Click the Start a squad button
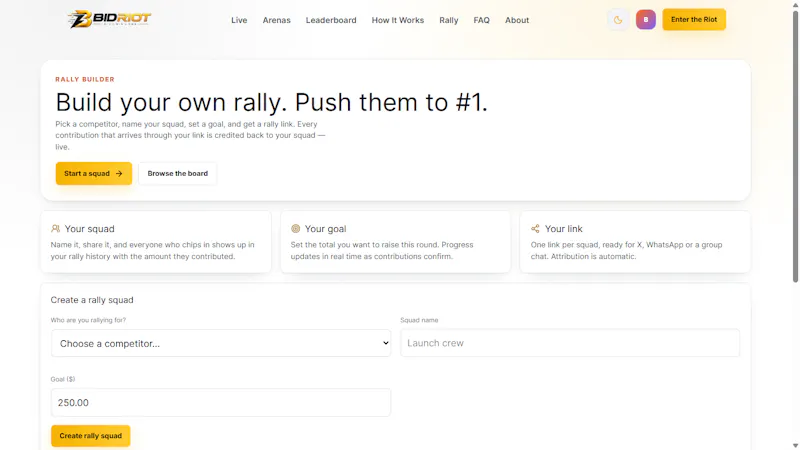Image resolution: width=800 pixels, height=450 pixels. tap(94, 173)
